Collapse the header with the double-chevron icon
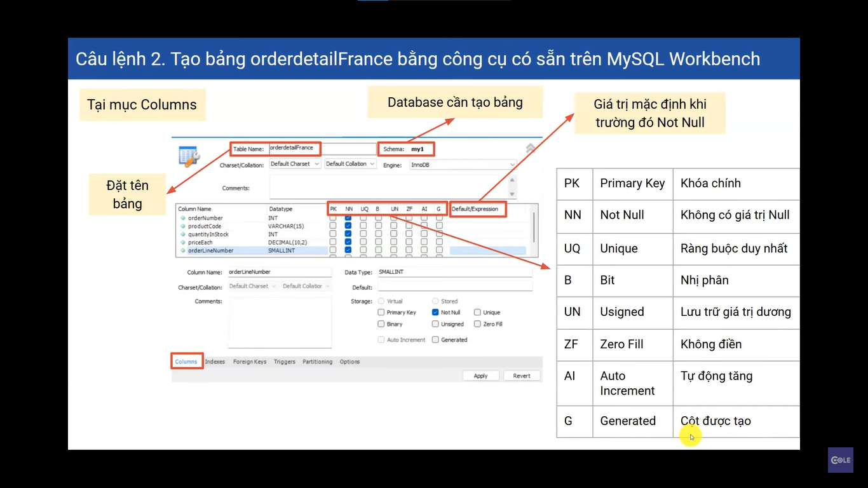The image size is (868, 488). click(x=531, y=147)
